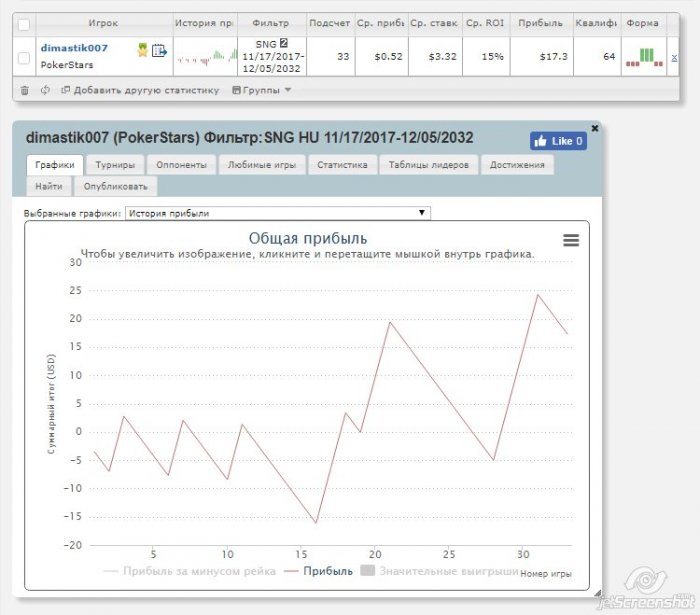
Task: Open the История прибыли graph selector
Action: pyautogui.click(x=278, y=213)
